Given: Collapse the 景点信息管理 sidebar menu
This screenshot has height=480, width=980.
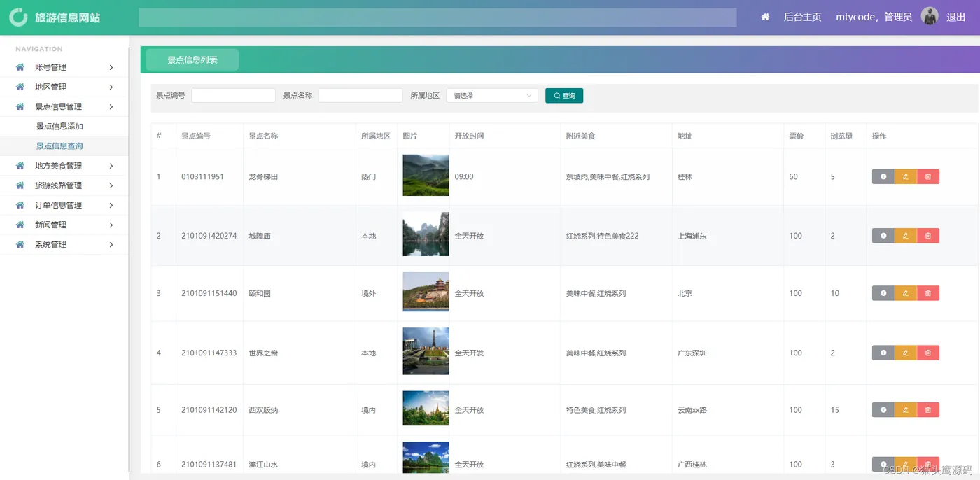Looking at the screenshot, I should [x=64, y=106].
